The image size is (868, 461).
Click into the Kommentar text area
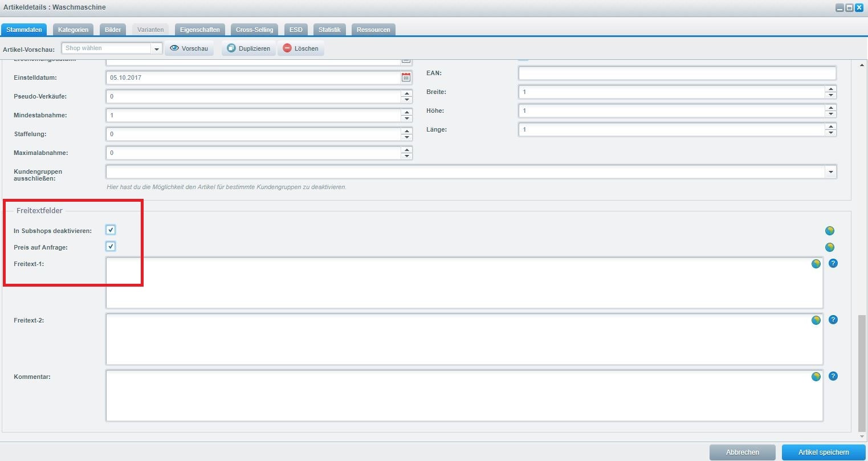click(x=464, y=395)
